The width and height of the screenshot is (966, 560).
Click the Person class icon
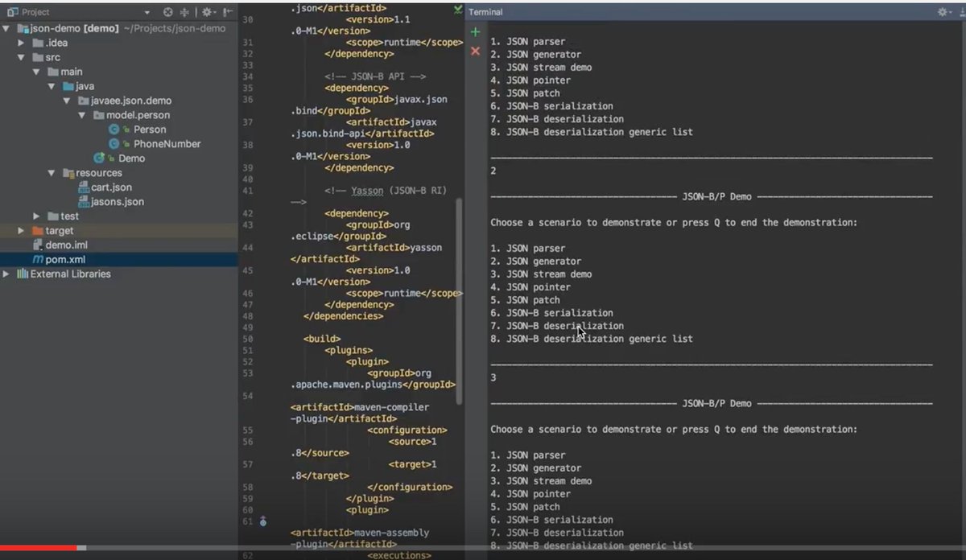[x=114, y=130]
